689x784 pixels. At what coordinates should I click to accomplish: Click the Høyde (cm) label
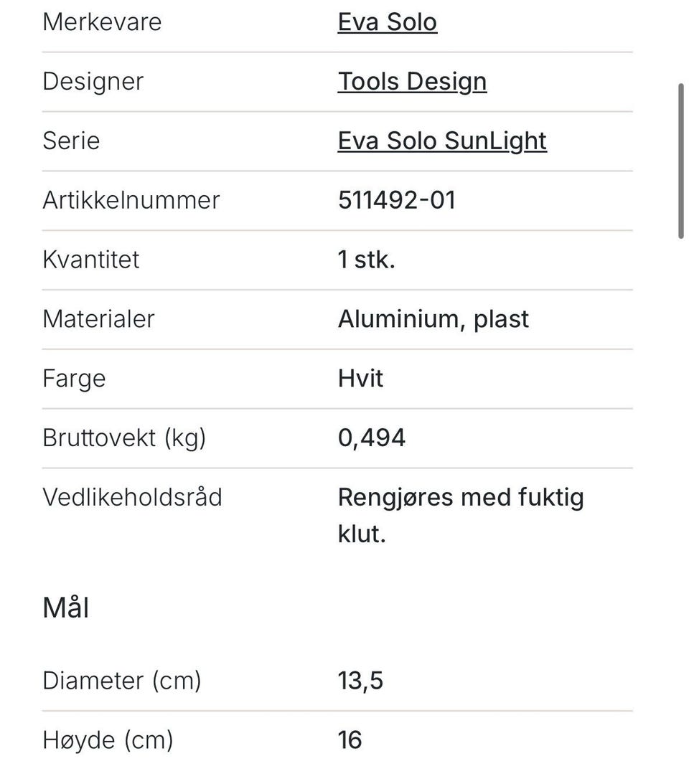[108, 740]
